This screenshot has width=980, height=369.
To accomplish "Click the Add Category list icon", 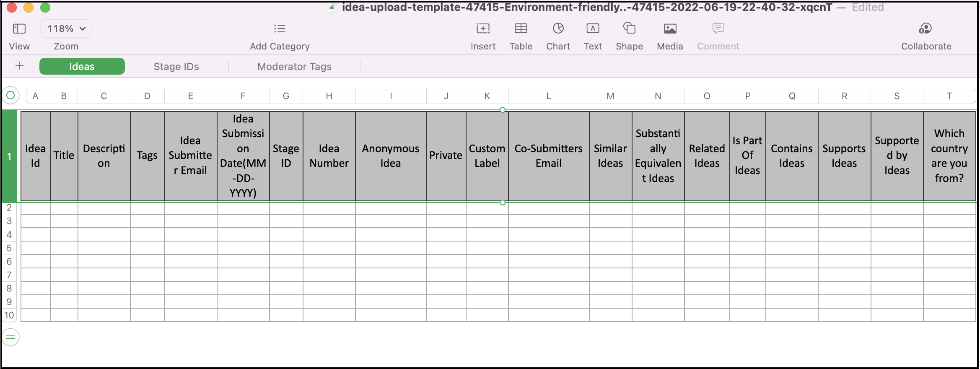I will 280,29.
